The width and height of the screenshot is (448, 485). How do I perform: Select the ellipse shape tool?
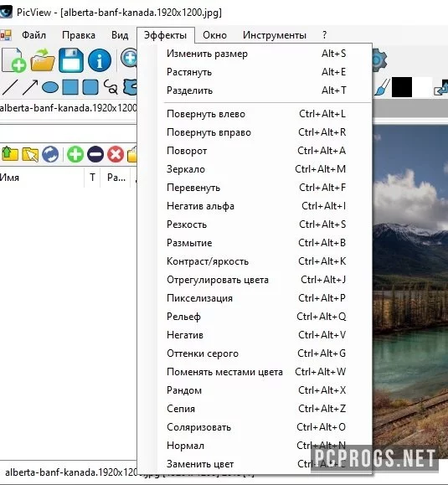pos(50,87)
